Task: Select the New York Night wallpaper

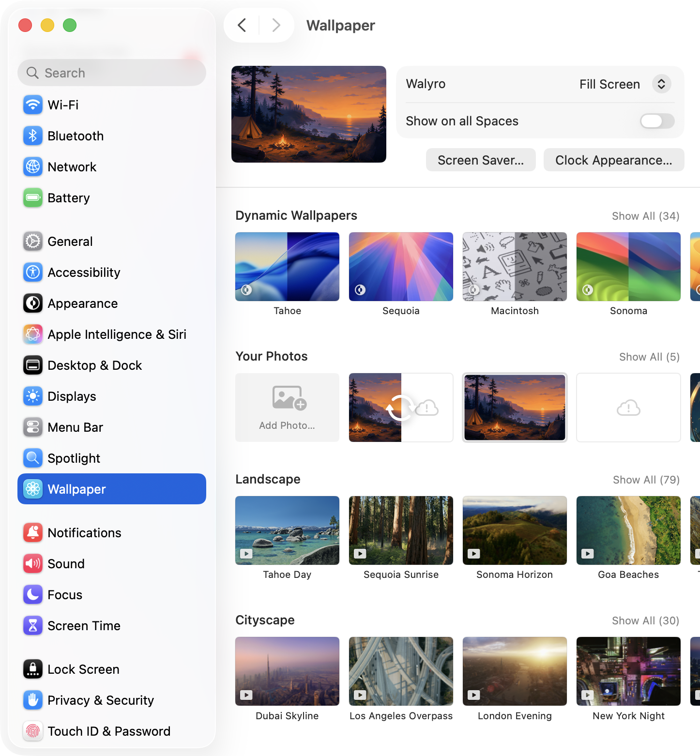Action: pyautogui.click(x=628, y=671)
